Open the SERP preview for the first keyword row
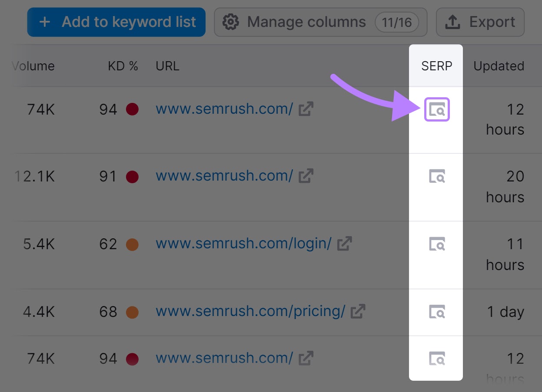The image size is (542, 392). [436, 110]
